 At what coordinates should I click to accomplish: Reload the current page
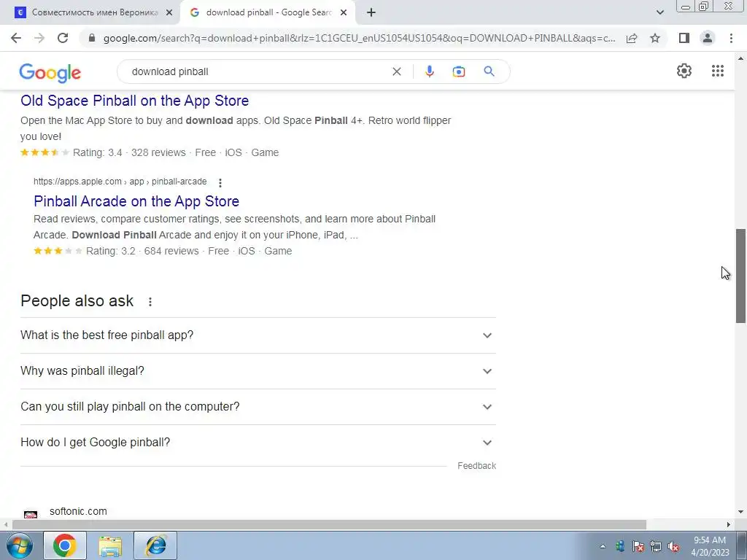tap(63, 38)
